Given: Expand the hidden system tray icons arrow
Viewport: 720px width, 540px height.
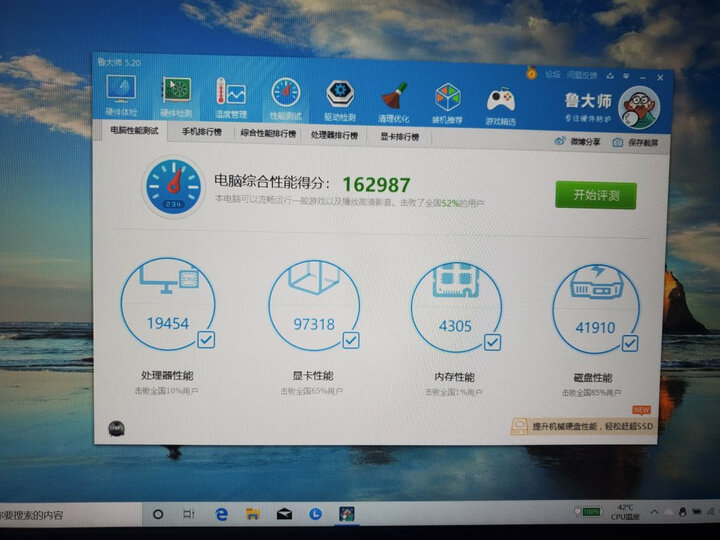Looking at the screenshot, I should click(x=654, y=512).
